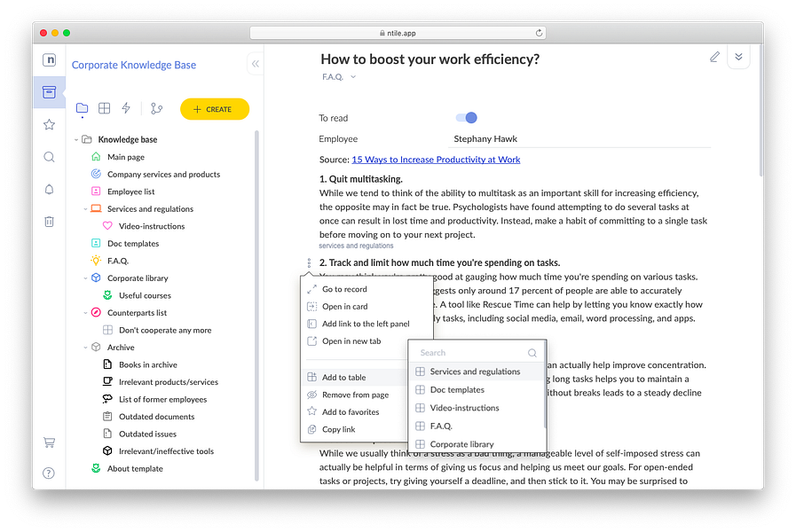
Task: Choose Remove from page menu item
Action: pyautogui.click(x=355, y=395)
